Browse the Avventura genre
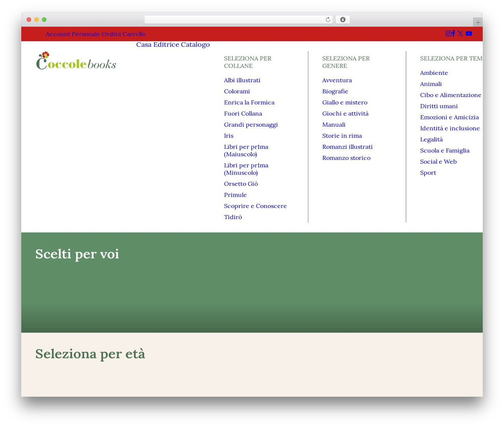Screen dimensions: 504x427 coord(337,80)
